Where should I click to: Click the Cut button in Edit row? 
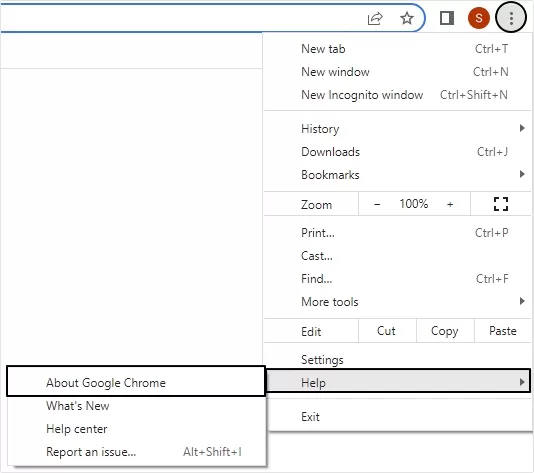coord(387,331)
